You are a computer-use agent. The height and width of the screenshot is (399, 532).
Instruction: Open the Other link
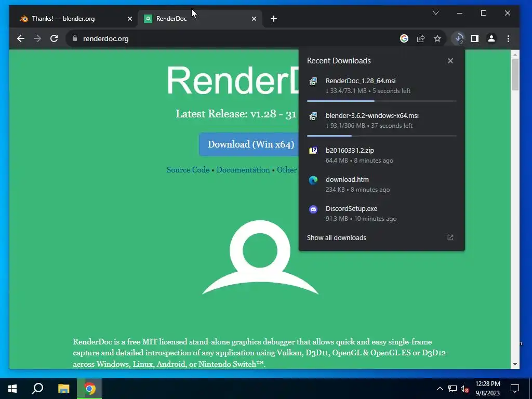pos(287,170)
